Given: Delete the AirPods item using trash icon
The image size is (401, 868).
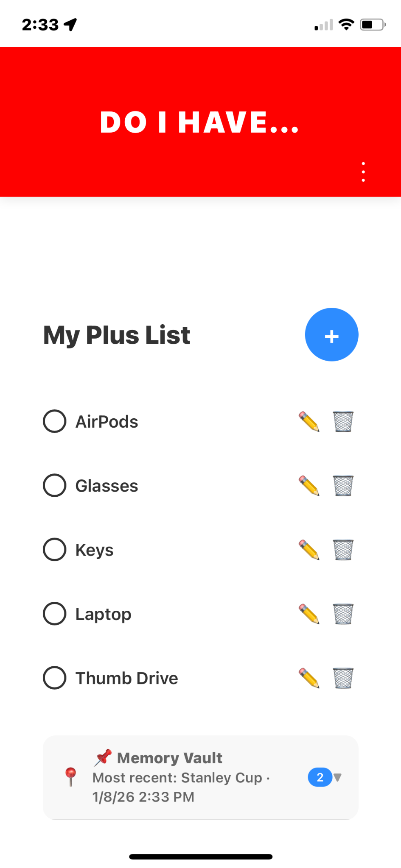Looking at the screenshot, I should tap(343, 422).
